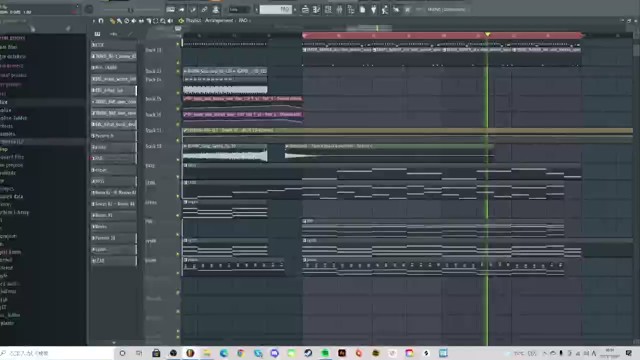Mute Track 18 using its green dot
This screenshot has height=360, width=640.
178,140
